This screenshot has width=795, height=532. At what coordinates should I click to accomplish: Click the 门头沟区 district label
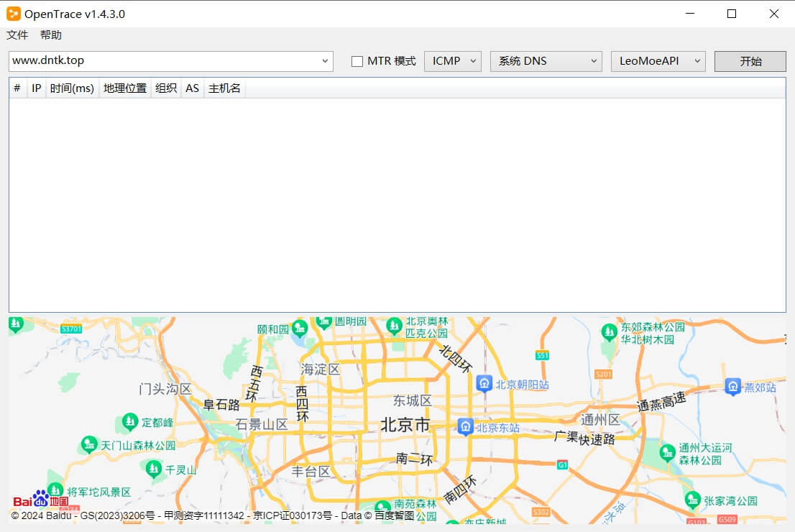(x=165, y=389)
